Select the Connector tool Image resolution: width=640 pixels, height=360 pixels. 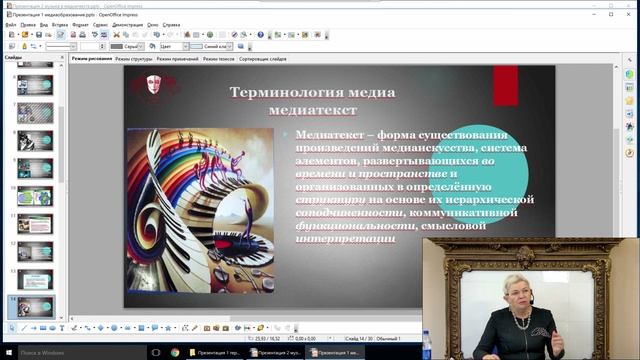[x=87, y=328]
